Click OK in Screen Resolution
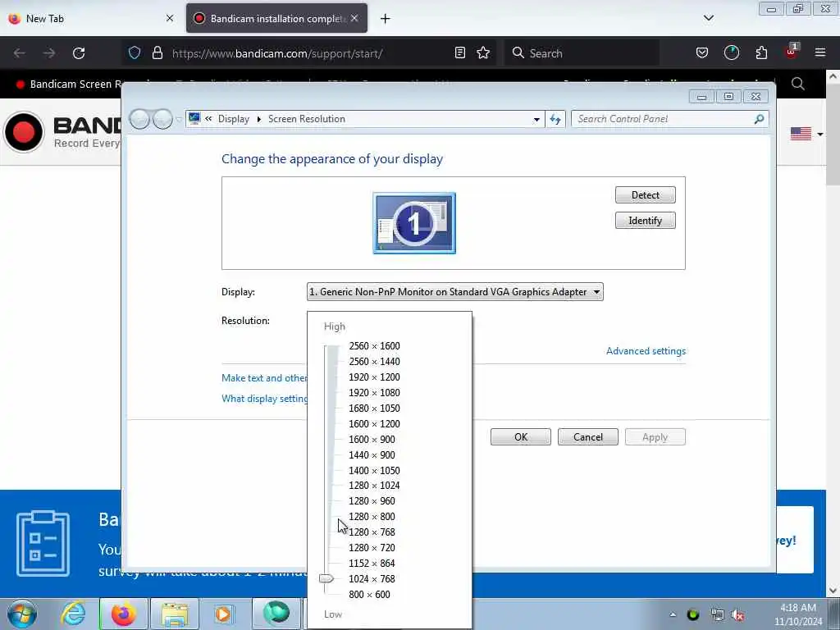 [x=521, y=437]
